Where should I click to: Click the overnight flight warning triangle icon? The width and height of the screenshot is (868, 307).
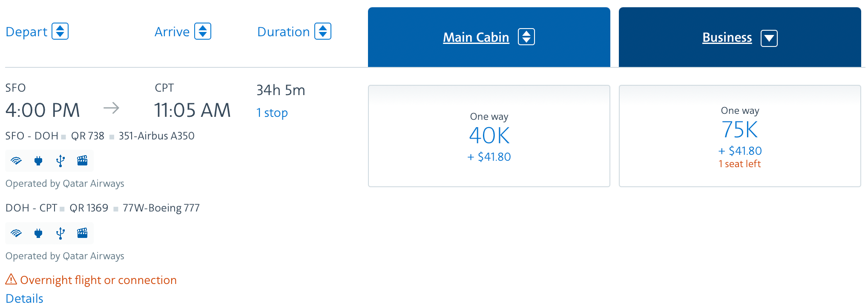(11, 280)
